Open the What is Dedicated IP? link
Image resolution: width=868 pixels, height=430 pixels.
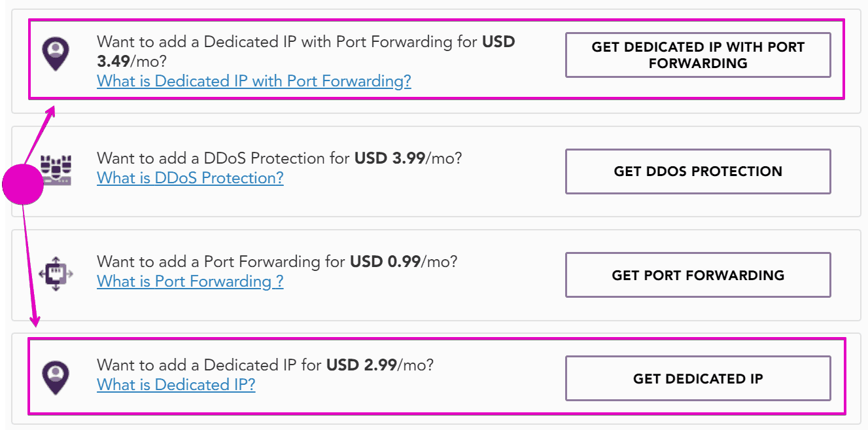[x=176, y=385]
